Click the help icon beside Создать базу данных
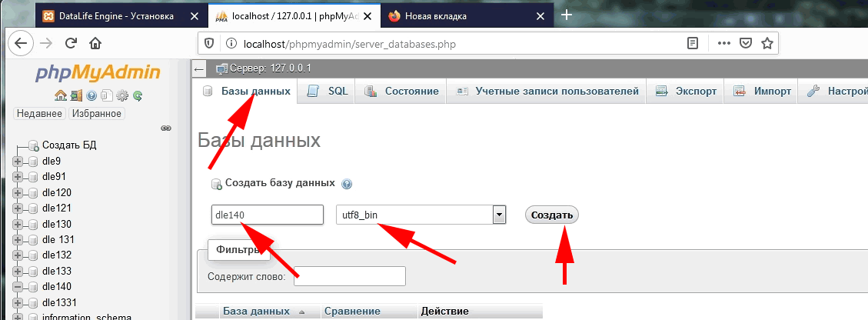The width and height of the screenshot is (868, 320). (347, 184)
